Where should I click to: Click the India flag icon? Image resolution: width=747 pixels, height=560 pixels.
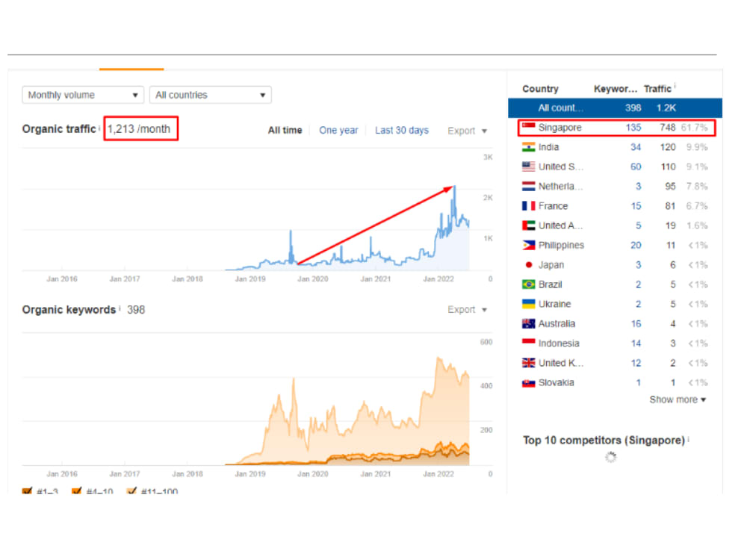tap(528, 147)
